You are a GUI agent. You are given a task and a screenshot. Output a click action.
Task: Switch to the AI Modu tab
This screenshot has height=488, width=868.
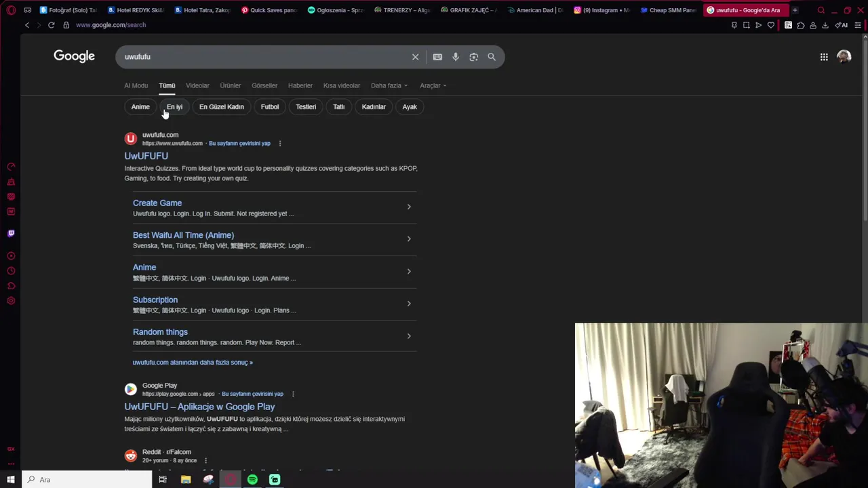click(136, 85)
